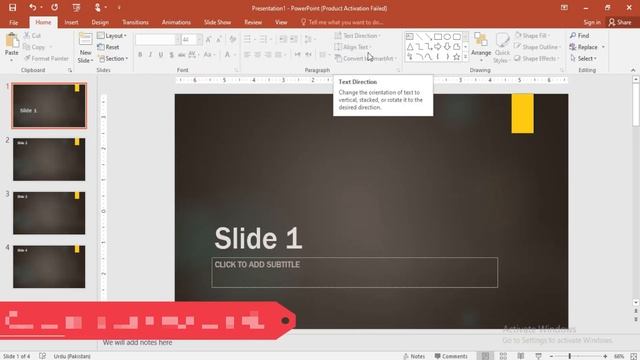The width and height of the screenshot is (640, 360).
Task: Toggle Strikethrough formatting
Action: [182, 54]
